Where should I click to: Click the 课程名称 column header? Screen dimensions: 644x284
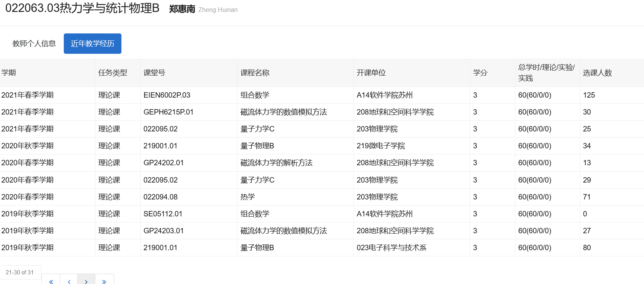coord(255,73)
